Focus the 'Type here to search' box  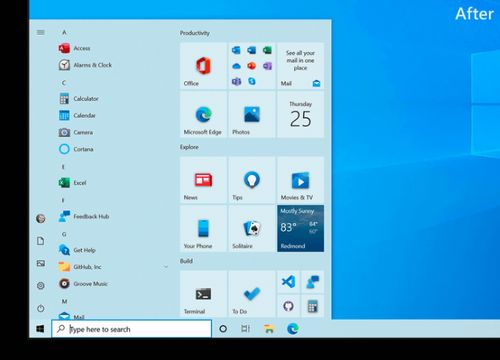coord(132,329)
